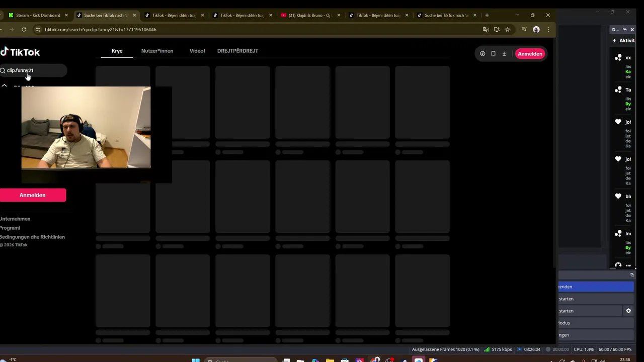Pop out the OBS dock panel
Viewport: 644px width, 362px height.
point(625,30)
